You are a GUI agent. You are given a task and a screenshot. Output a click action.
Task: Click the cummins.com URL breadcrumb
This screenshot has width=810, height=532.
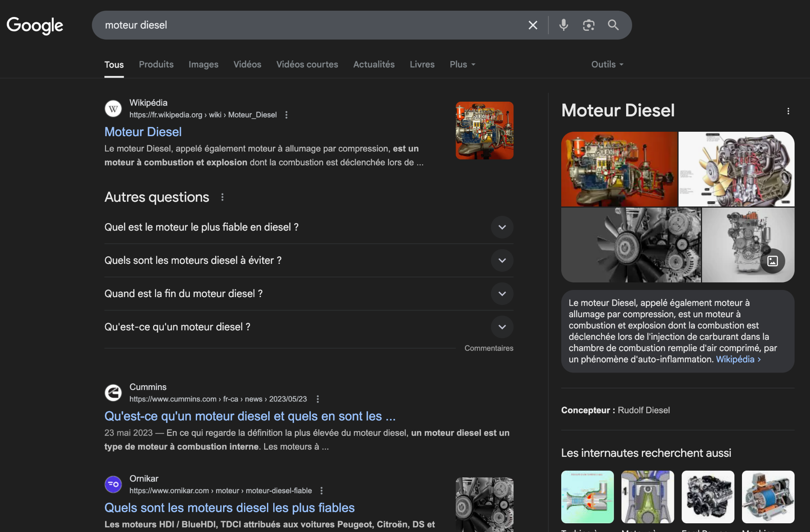pyautogui.click(x=218, y=399)
